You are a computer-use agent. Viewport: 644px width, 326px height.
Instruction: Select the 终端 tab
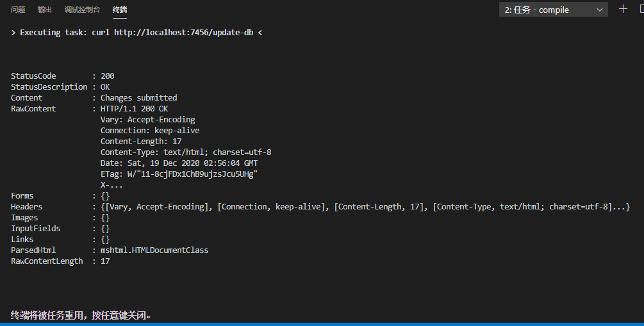[119, 10]
